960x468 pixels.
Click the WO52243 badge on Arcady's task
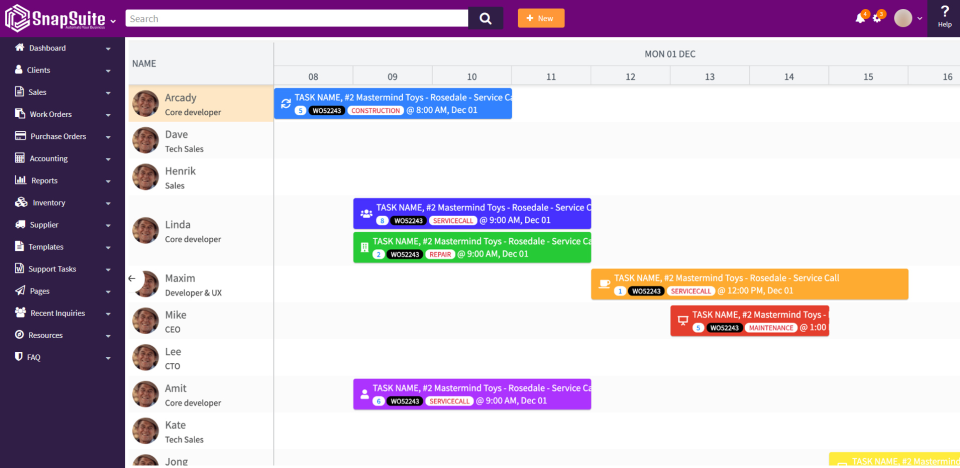point(327,111)
